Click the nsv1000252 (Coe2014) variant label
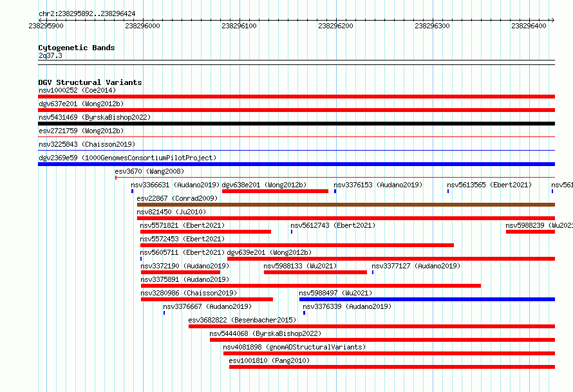573x392 pixels. 77,90
